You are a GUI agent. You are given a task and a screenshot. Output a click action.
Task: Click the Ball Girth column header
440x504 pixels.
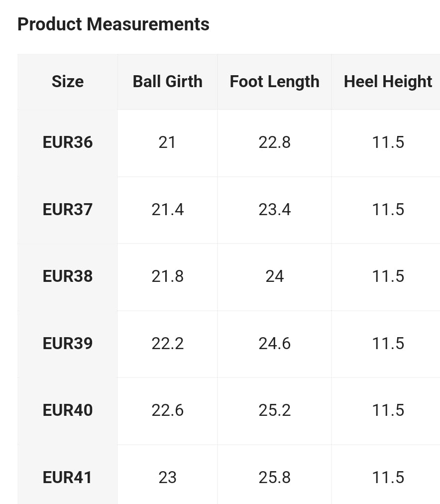168,82
